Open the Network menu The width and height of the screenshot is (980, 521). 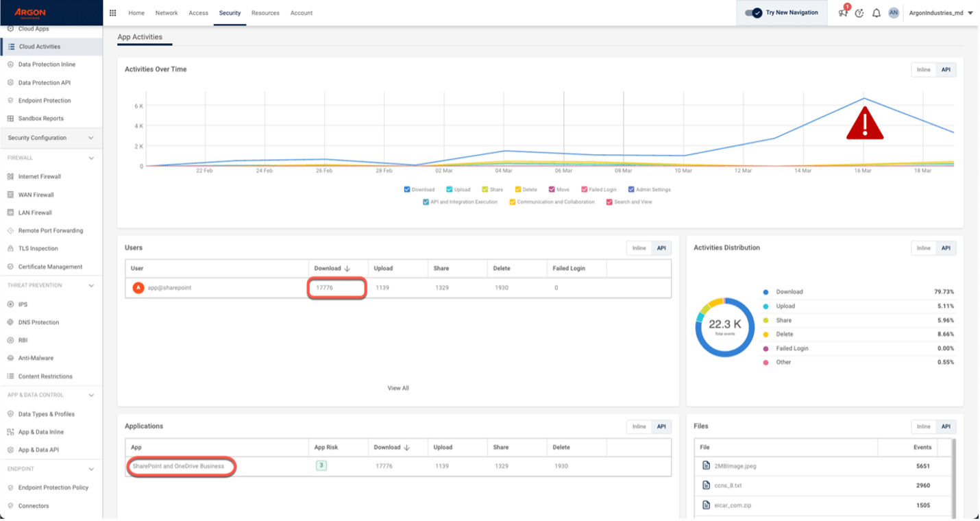[x=167, y=13]
